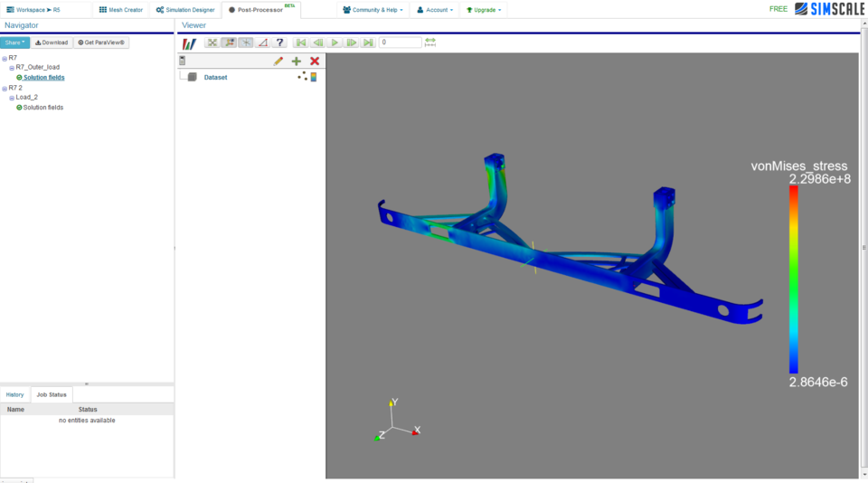868x483 pixels.
Task: Play the result animation
Action: pos(335,43)
